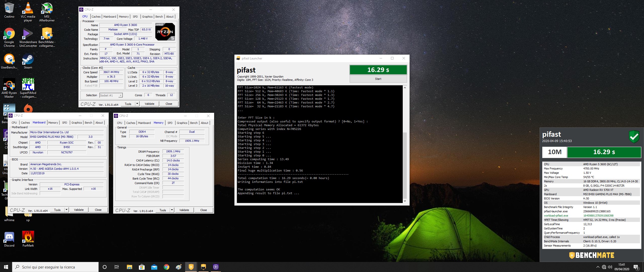Open Graphics tab in Mainboard CPU-Z window

click(x=76, y=123)
